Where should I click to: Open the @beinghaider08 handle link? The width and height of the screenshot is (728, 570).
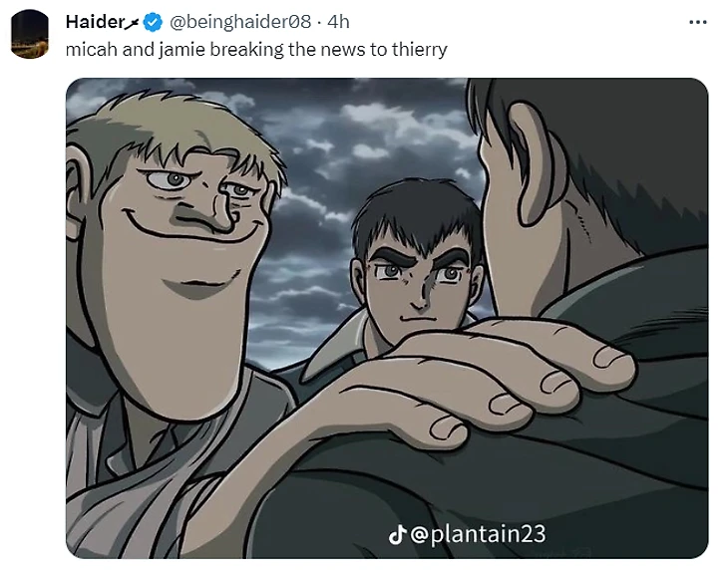240,22
